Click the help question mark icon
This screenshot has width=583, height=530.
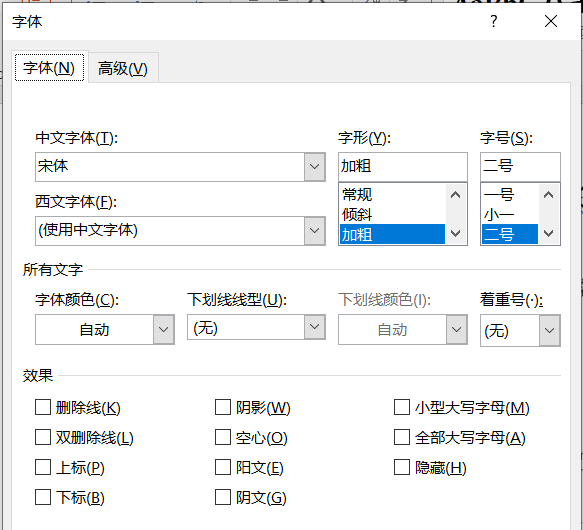point(493,21)
